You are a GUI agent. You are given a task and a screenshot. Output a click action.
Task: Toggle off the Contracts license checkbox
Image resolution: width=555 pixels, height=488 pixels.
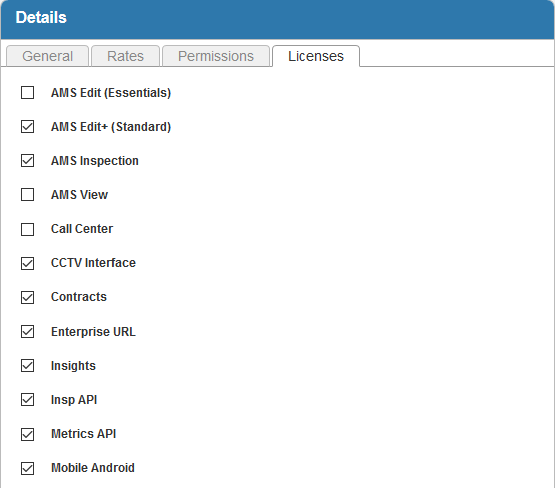tap(27, 297)
